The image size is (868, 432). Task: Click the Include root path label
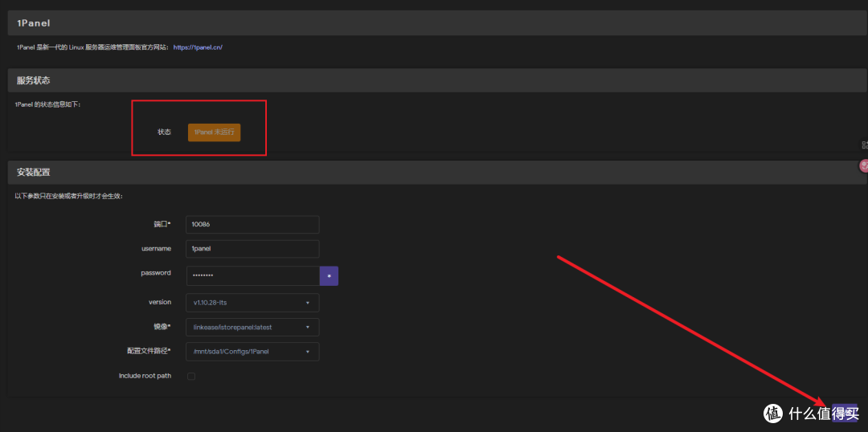[x=145, y=376]
